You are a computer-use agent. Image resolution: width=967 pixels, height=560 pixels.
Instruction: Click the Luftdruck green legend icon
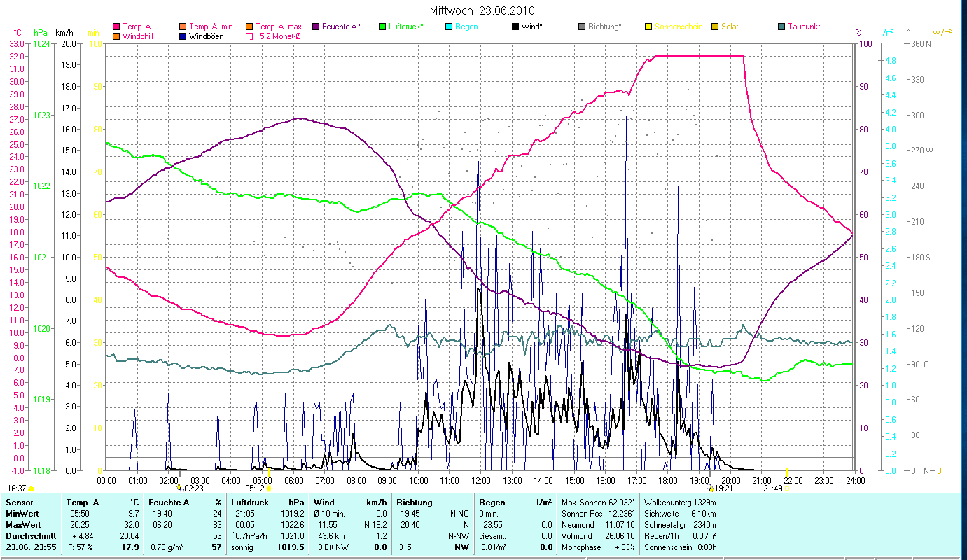(382, 27)
